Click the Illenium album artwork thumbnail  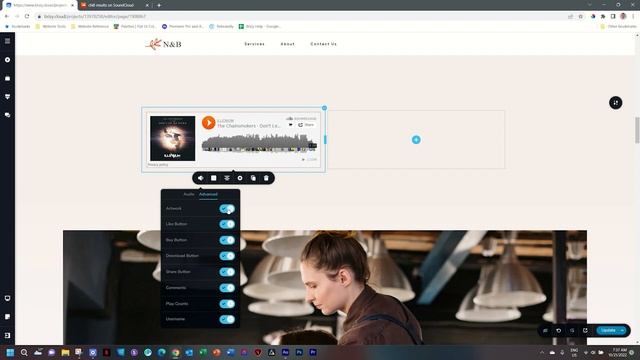click(x=173, y=138)
